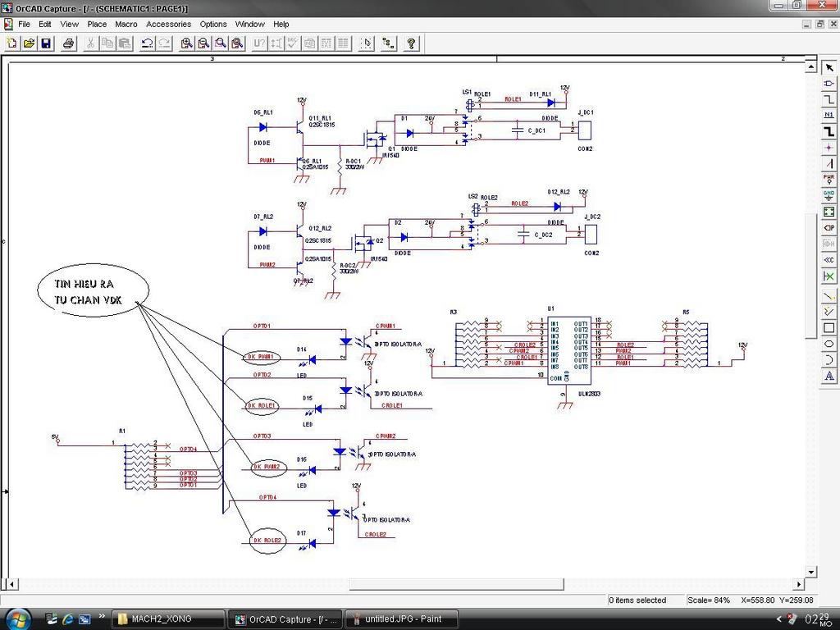Viewport: 840px width, 630px height.
Task: Select the Place Power symbol tool
Action: 829,179
